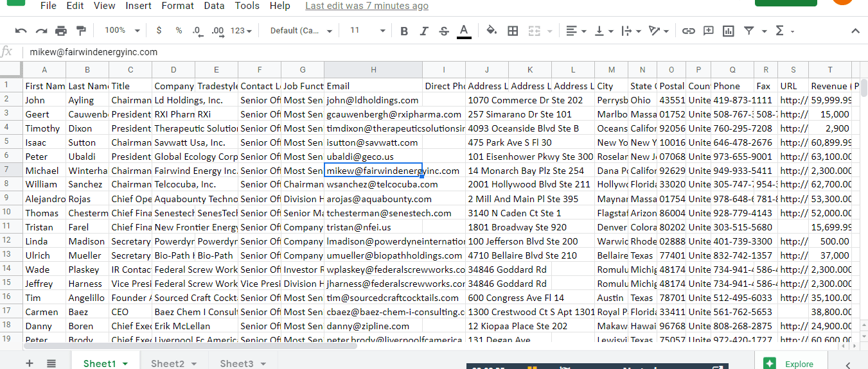Open the Sheet1 tab dropdown arrow
The height and width of the screenshot is (369, 868).
point(125,364)
